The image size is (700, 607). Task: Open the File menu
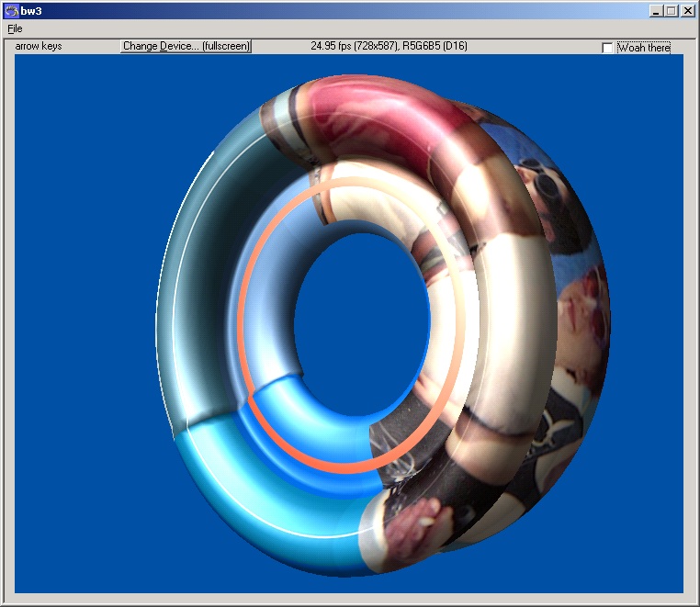[x=15, y=28]
